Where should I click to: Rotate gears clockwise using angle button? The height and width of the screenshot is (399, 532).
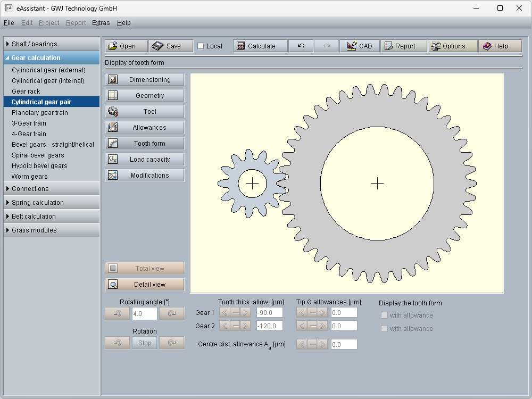coord(171,313)
